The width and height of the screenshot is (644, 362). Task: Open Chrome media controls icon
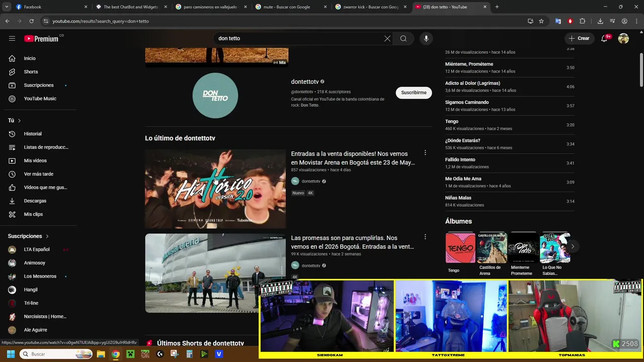(612, 21)
